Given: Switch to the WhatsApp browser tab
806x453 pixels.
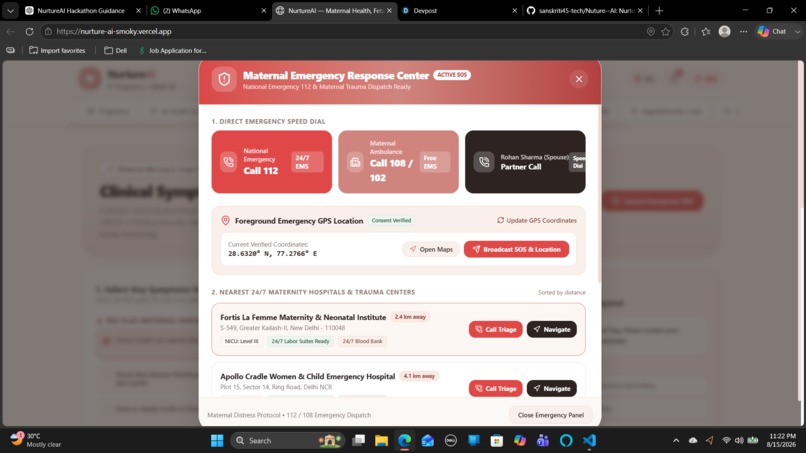Looking at the screenshot, I should click(x=208, y=10).
